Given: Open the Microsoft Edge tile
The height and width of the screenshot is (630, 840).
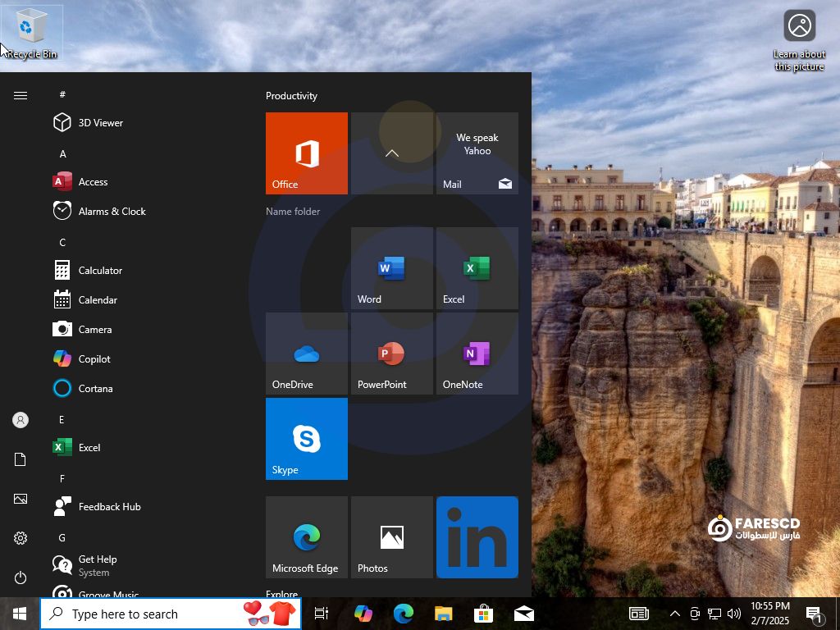Looking at the screenshot, I should (x=307, y=537).
